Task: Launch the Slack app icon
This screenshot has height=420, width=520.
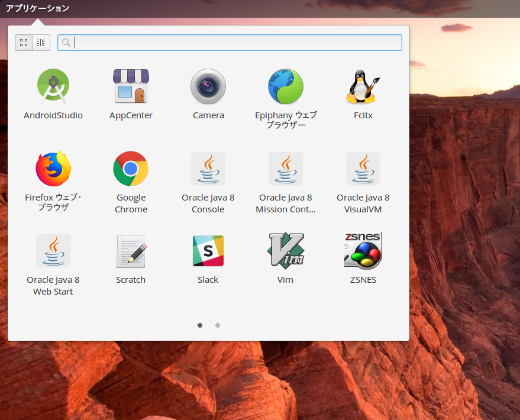Action: click(x=208, y=251)
